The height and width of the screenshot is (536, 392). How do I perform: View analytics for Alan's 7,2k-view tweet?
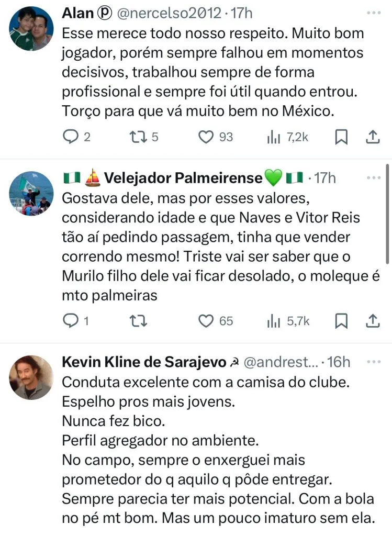point(274,137)
